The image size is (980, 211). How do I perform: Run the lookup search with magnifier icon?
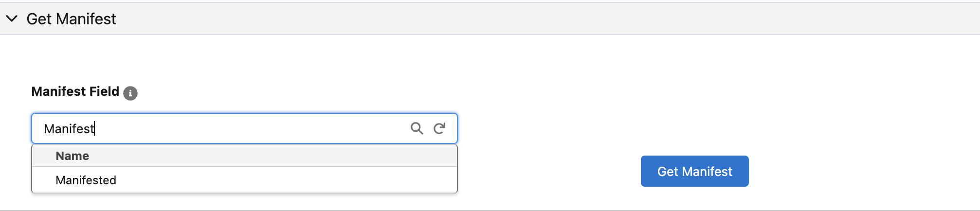417,128
